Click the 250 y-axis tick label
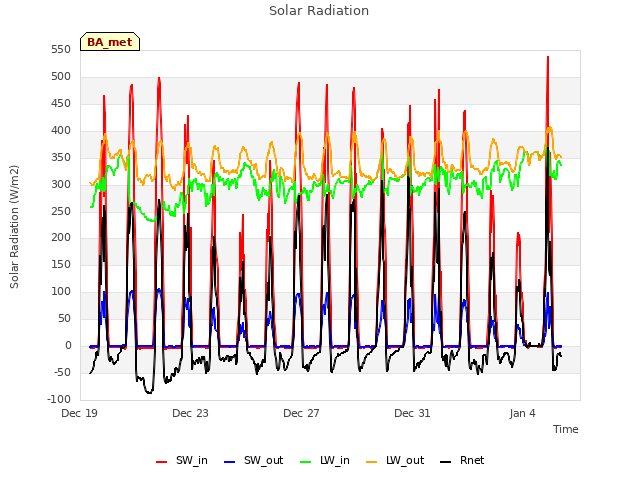The height and width of the screenshot is (480, 640). click(61, 211)
